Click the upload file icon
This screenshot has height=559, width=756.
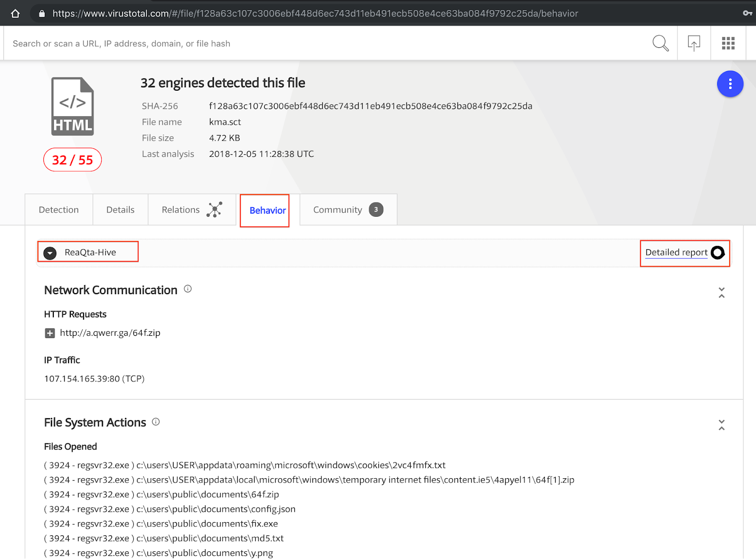click(x=694, y=43)
